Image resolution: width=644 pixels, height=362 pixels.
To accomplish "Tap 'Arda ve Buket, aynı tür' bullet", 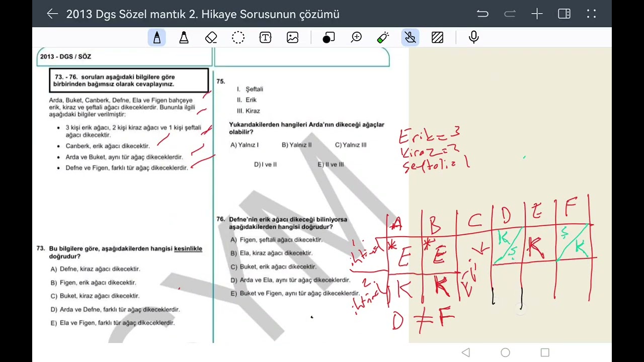I will pos(124,157).
